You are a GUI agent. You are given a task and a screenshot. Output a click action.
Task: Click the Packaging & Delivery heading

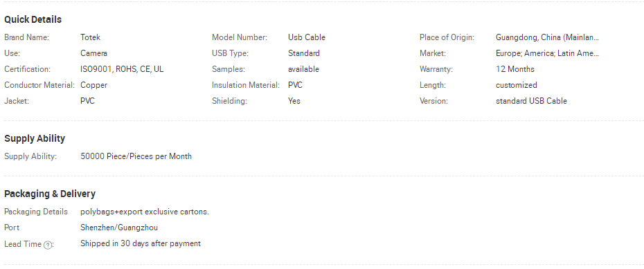[x=50, y=194]
